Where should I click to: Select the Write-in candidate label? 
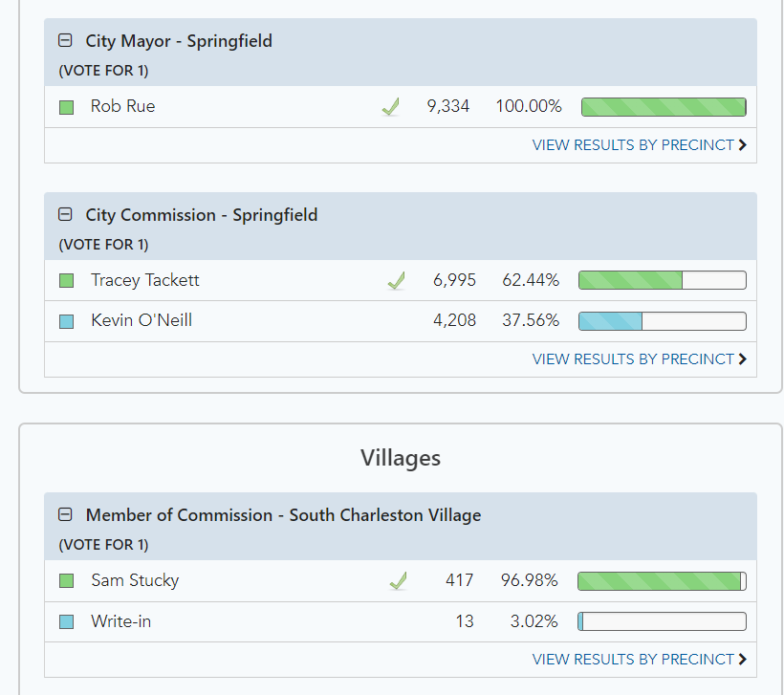[x=121, y=621]
